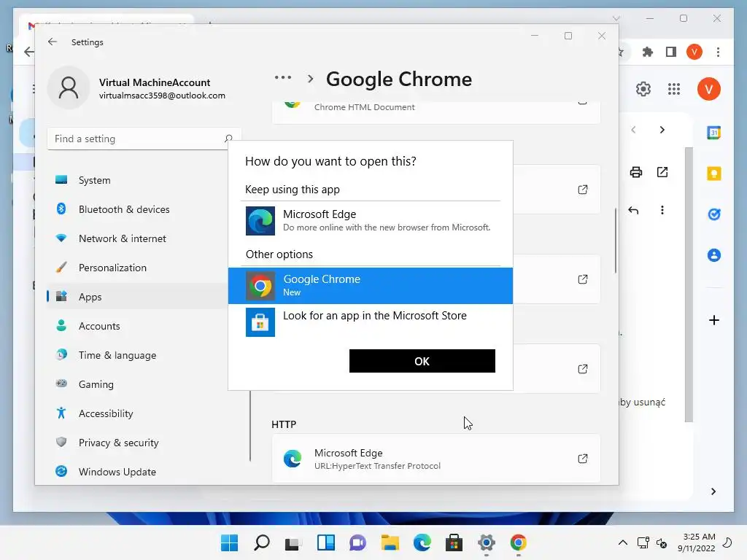This screenshot has width=747, height=560.
Task: Open Network & internet settings
Action: pyautogui.click(x=137, y=238)
